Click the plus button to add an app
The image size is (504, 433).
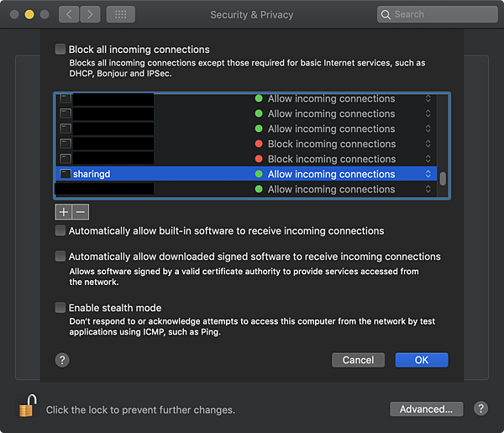(x=64, y=212)
